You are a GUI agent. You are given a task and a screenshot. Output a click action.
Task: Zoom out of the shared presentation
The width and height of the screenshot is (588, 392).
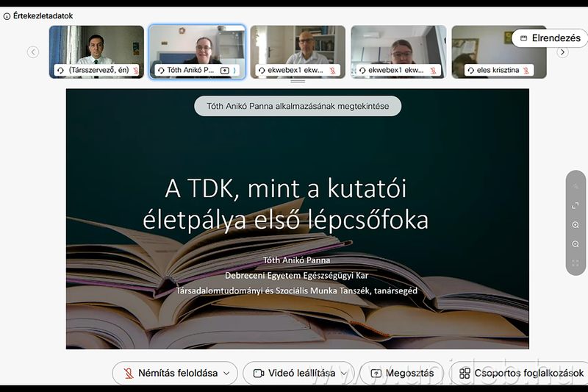pos(576,243)
